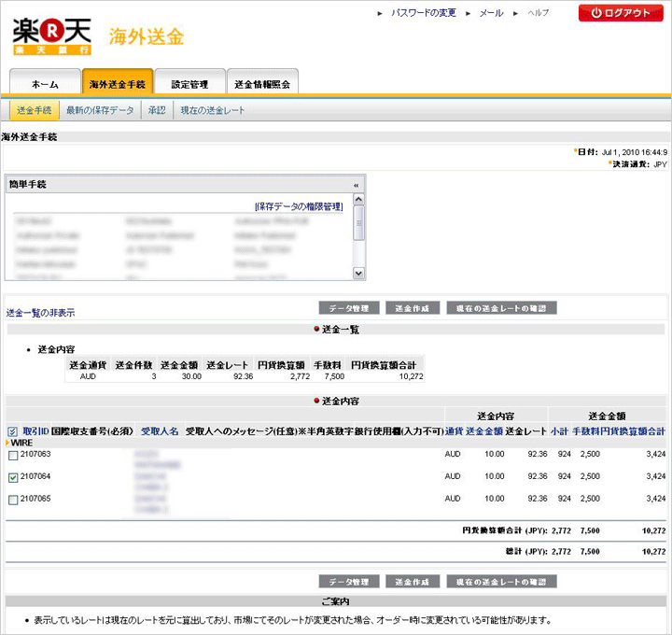
Task: Check the box for transaction 2107063
Action: 12,455
